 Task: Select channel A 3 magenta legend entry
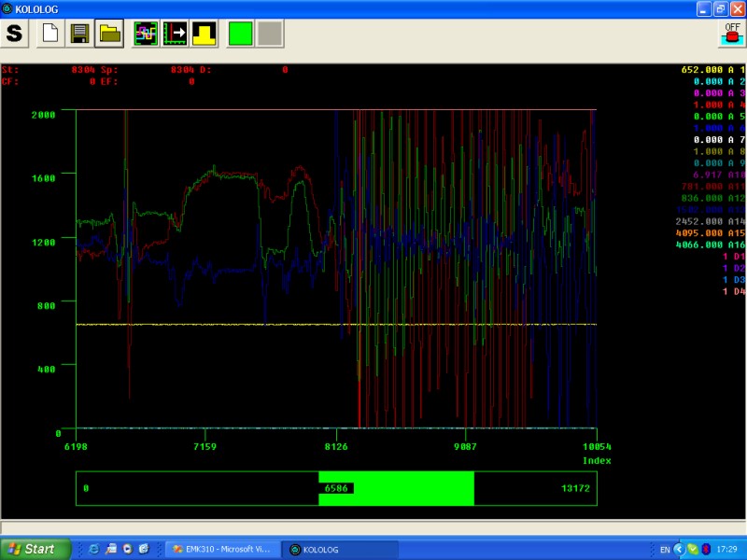[x=718, y=93]
